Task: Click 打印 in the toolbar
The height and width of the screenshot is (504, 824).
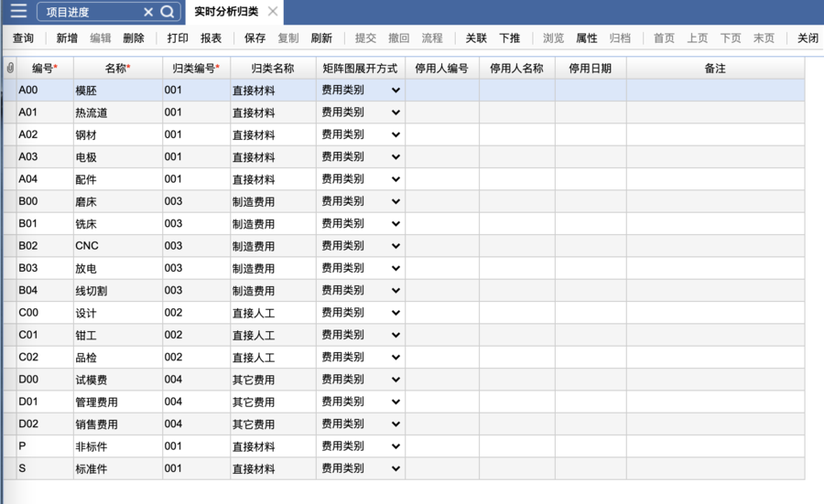Action: click(178, 38)
